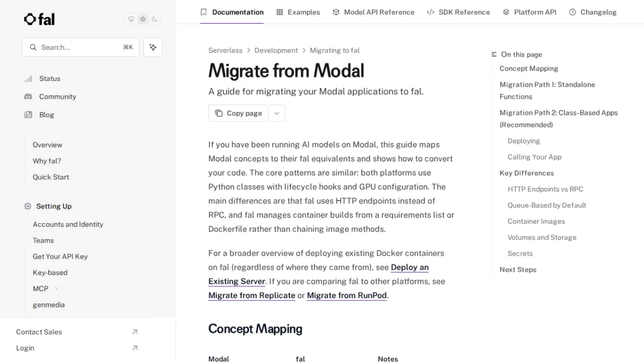This screenshot has width=644, height=362.
Task: Open the Status sidebar link
Action: point(49,78)
